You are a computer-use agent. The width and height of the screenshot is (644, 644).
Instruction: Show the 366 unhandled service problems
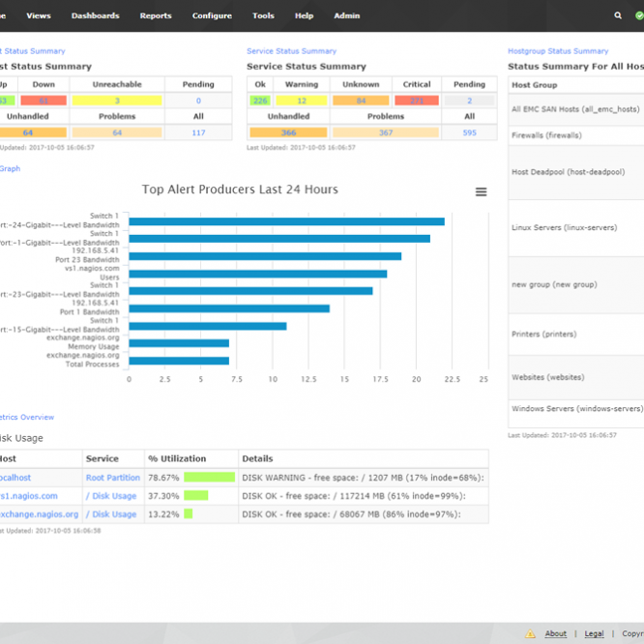[288, 132]
